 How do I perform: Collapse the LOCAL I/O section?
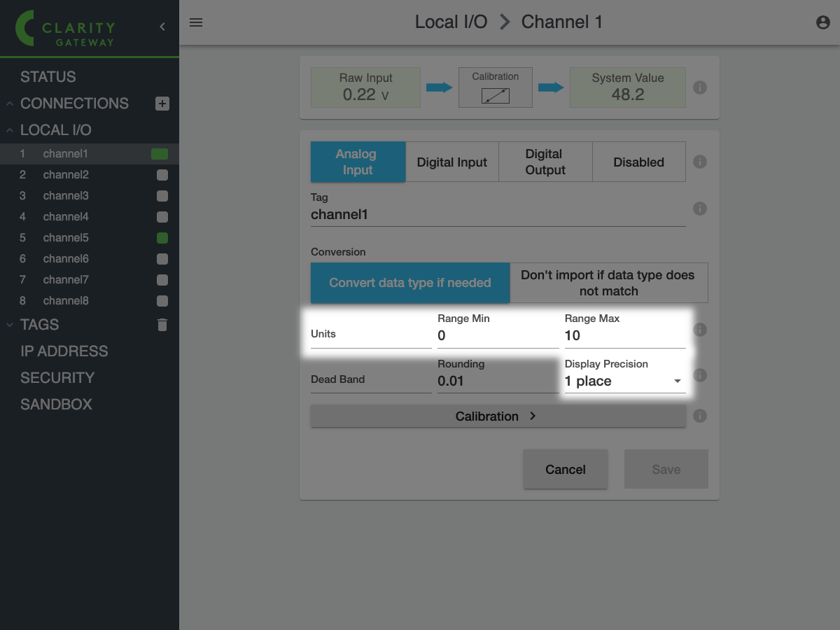(10, 130)
